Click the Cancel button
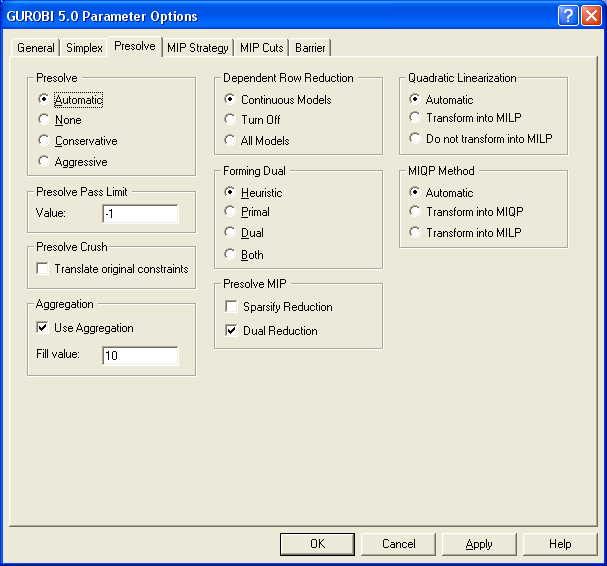The width and height of the screenshot is (607, 566). click(x=398, y=544)
